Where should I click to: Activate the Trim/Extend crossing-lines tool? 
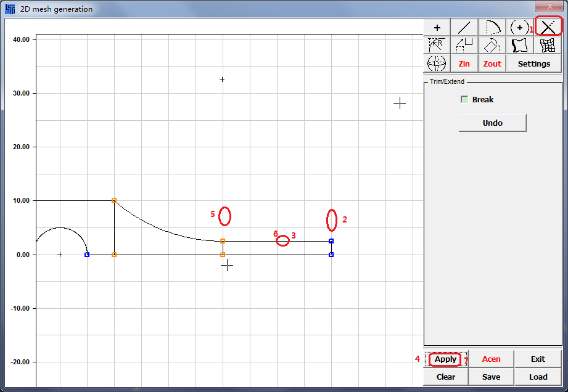coord(548,28)
